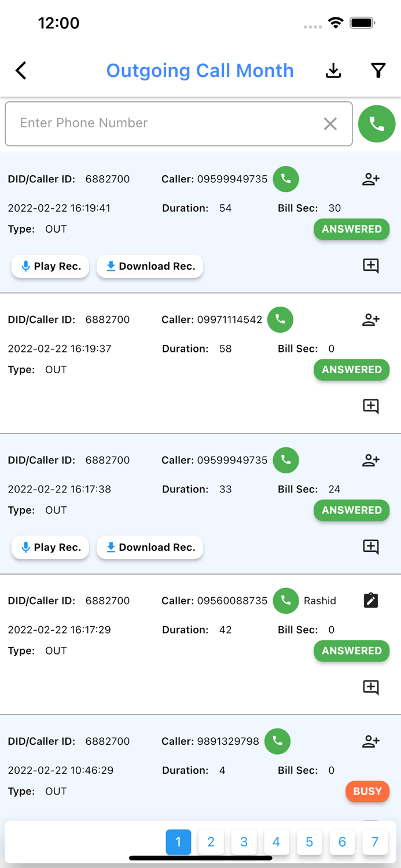This screenshot has width=401, height=868.
Task: Play recording for the 16:19:41 call
Action: (x=50, y=266)
